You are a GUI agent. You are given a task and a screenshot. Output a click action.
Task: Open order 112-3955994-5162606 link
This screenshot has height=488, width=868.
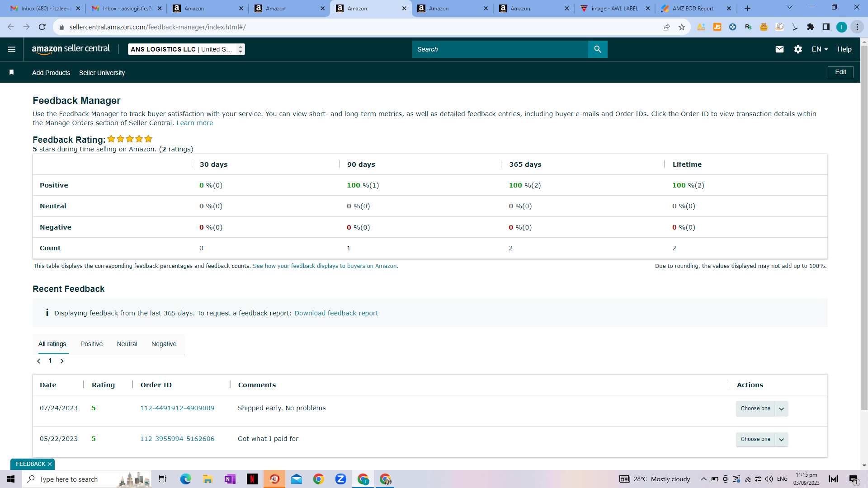[x=177, y=439]
